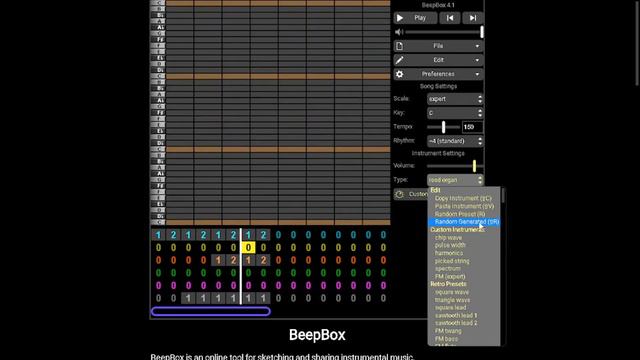Viewport: 640px width, 360px height.
Task: Choose Paste Instrument from the list
Action: click(x=464, y=206)
